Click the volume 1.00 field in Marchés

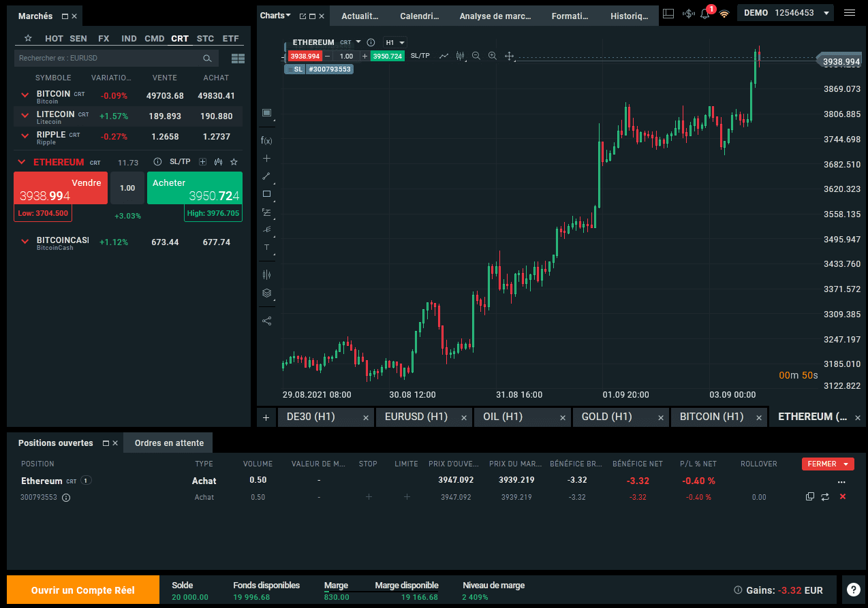tap(127, 188)
